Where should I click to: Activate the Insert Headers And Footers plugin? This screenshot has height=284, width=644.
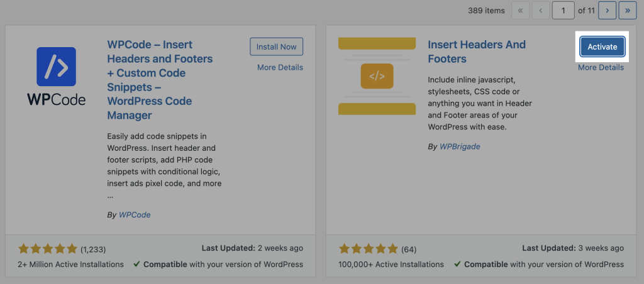pyautogui.click(x=602, y=47)
